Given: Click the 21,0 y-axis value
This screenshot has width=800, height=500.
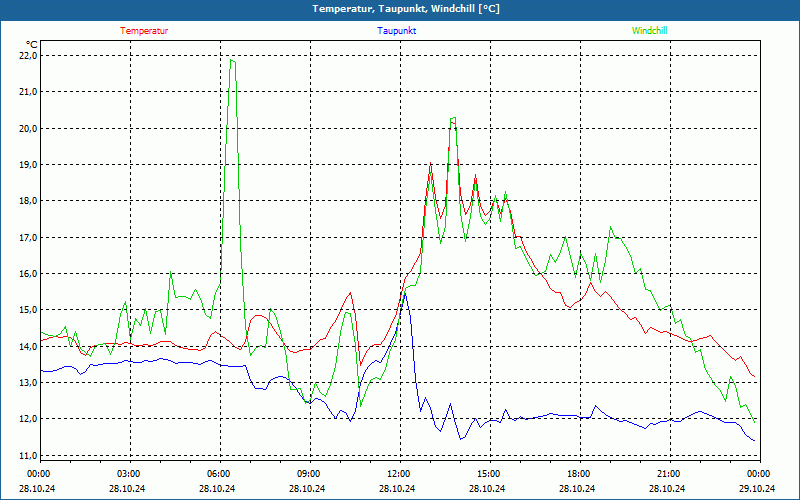Looking at the screenshot, I should 28,92.
